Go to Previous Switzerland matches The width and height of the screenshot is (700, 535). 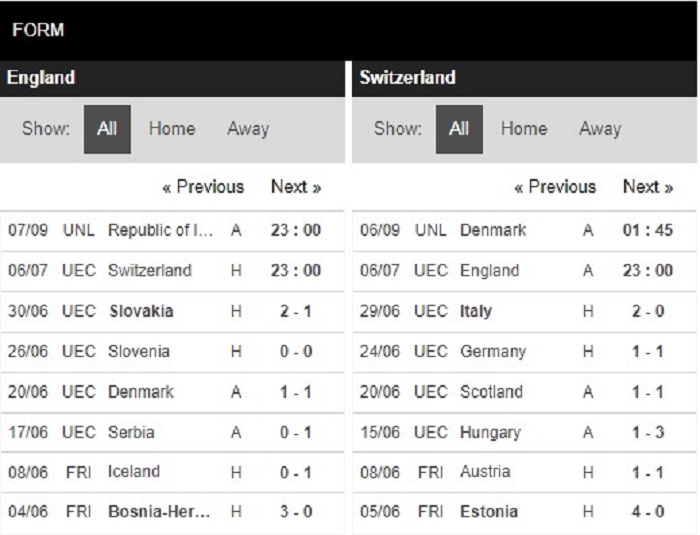pyautogui.click(x=555, y=187)
